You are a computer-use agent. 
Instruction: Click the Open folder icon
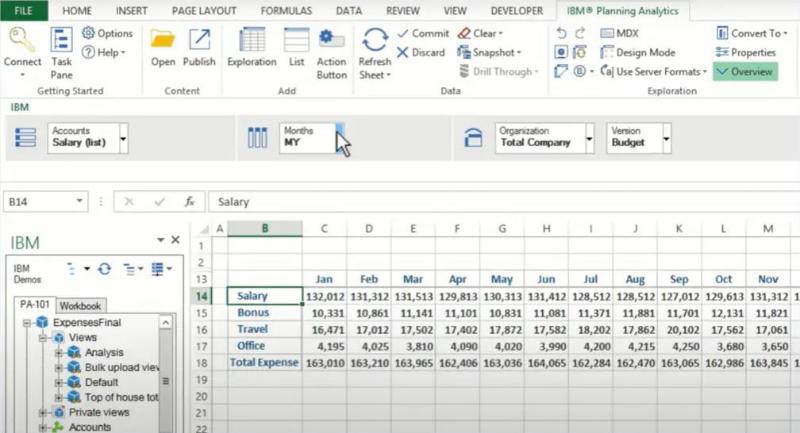pos(163,40)
